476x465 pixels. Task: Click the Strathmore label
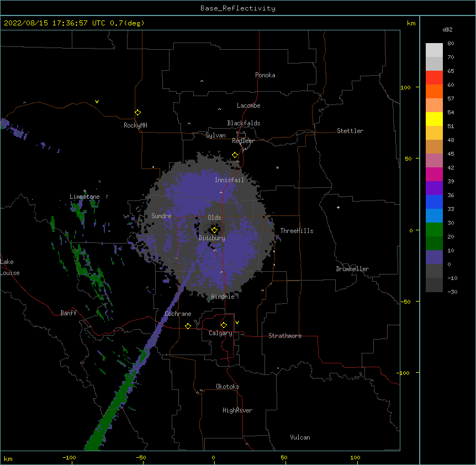pos(285,336)
